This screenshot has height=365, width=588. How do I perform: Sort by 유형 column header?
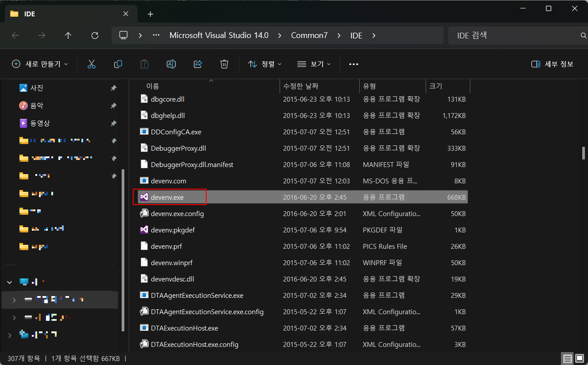369,86
